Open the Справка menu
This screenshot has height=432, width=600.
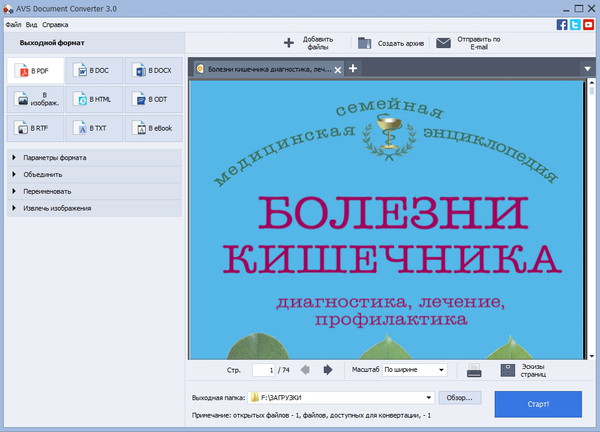pos(56,23)
